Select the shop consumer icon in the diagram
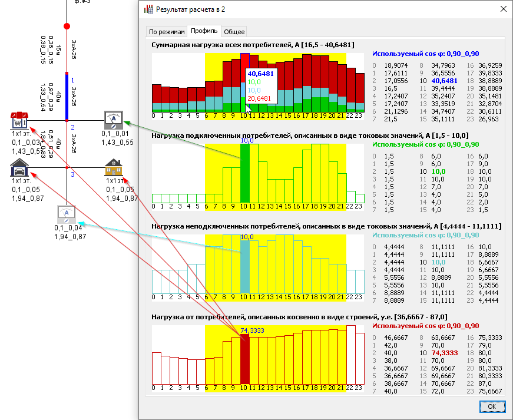 pyautogui.click(x=19, y=120)
